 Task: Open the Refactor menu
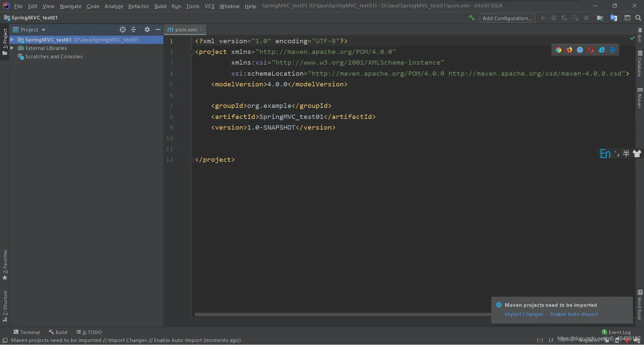(x=138, y=6)
